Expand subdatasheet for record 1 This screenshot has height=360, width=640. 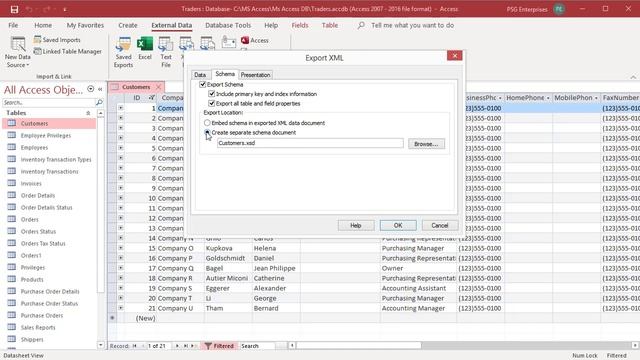(120, 108)
